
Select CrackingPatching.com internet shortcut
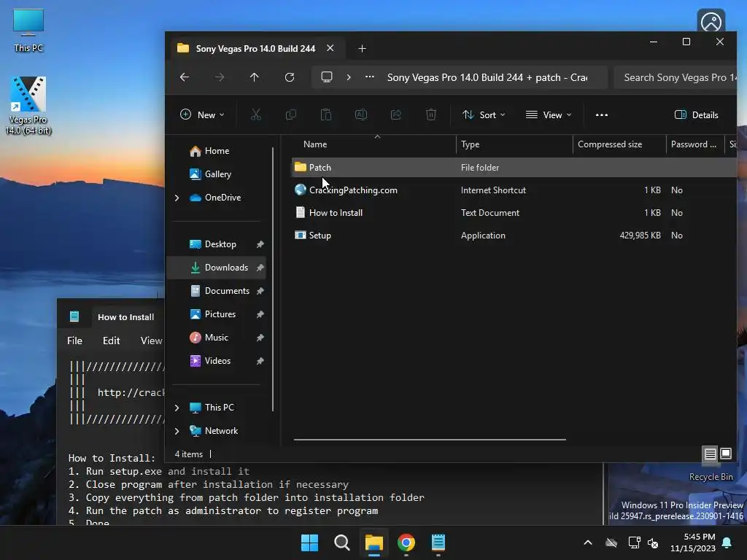click(353, 190)
